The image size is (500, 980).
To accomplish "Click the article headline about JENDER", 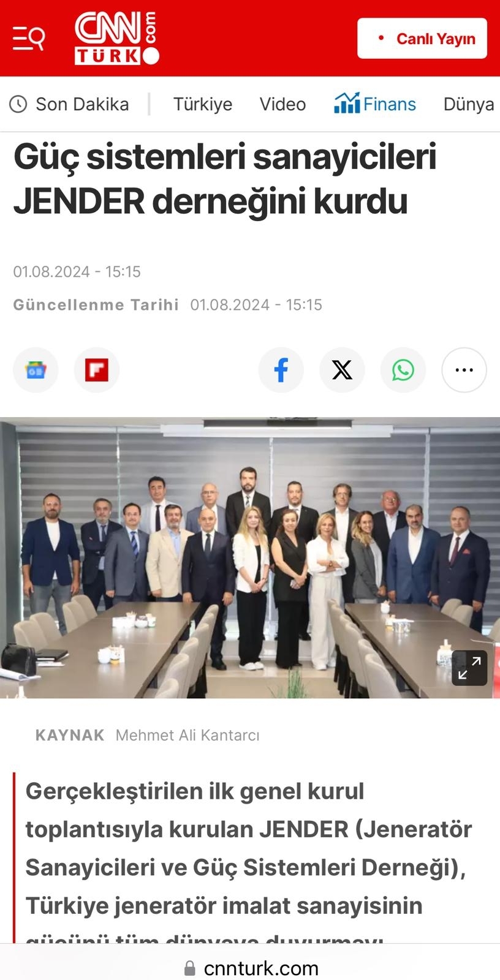I will (x=225, y=179).
